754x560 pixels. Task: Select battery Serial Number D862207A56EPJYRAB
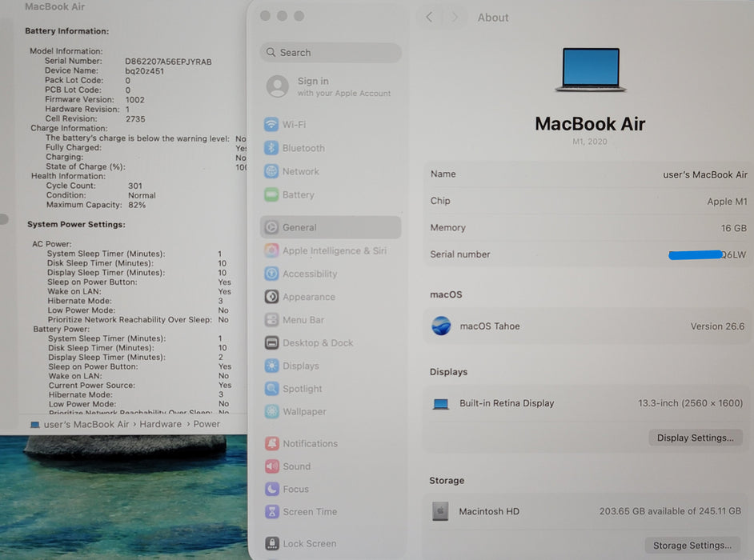[168, 62]
